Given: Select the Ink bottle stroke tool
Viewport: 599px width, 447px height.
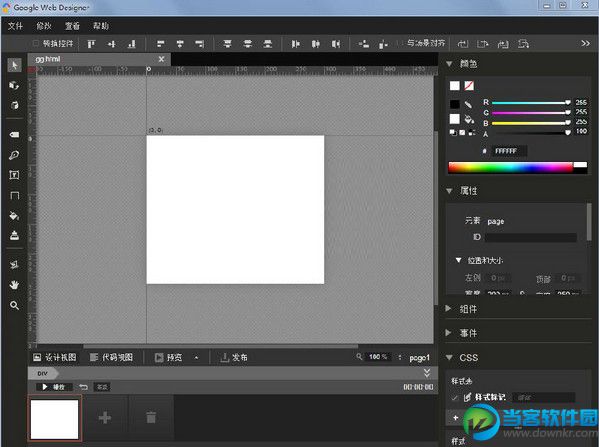Looking at the screenshot, I should point(15,235).
